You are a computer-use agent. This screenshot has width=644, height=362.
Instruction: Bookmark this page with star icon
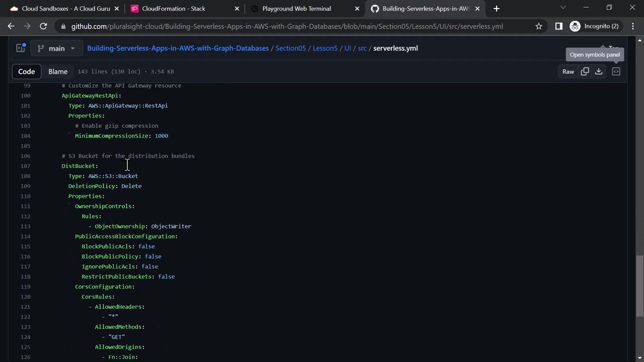[x=539, y=26]
